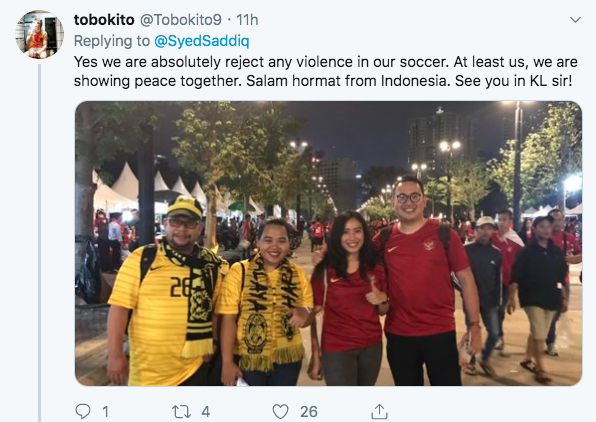Retweet this tweet via the arrows icon
This screenshot has height=422, width=596.
coord(181,412)
